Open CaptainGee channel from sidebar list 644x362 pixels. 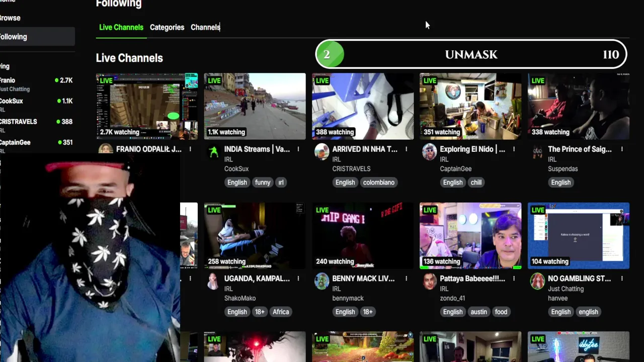click(x=36, y=146)
